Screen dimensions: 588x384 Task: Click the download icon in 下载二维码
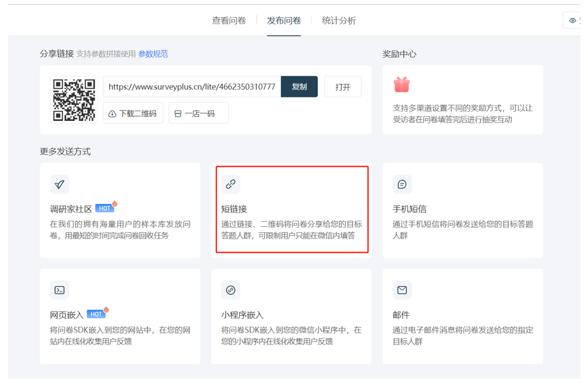[x=112, y=114]
